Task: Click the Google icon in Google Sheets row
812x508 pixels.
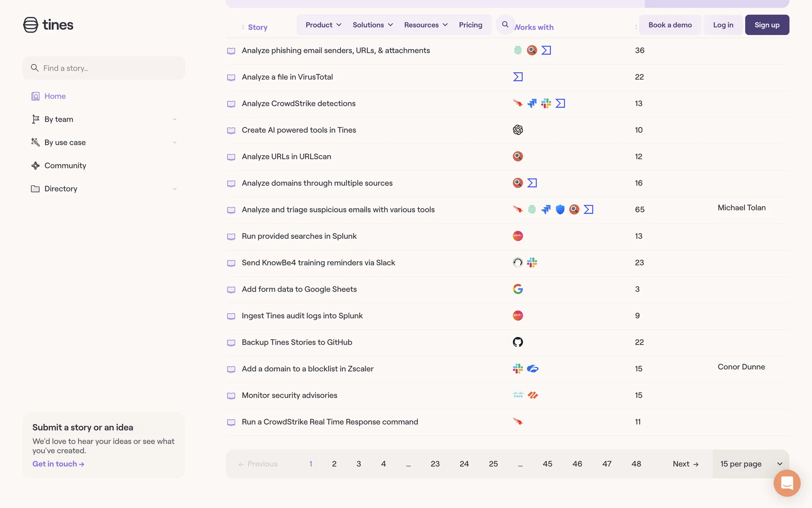Action: point(518,289)
